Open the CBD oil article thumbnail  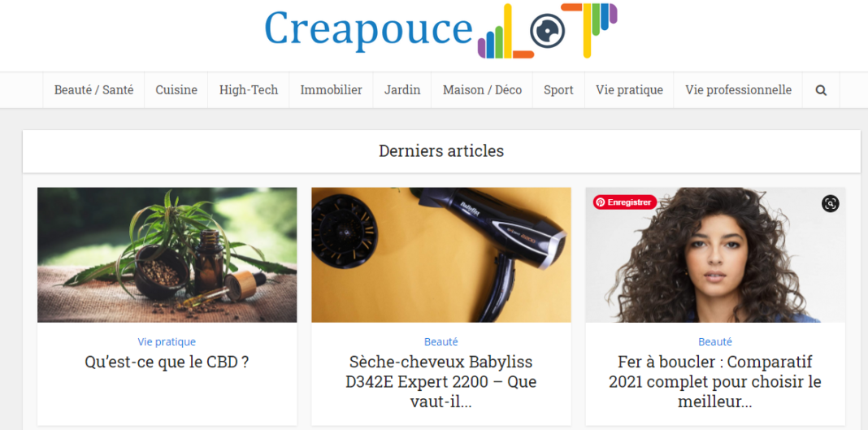tap(167, 255)
